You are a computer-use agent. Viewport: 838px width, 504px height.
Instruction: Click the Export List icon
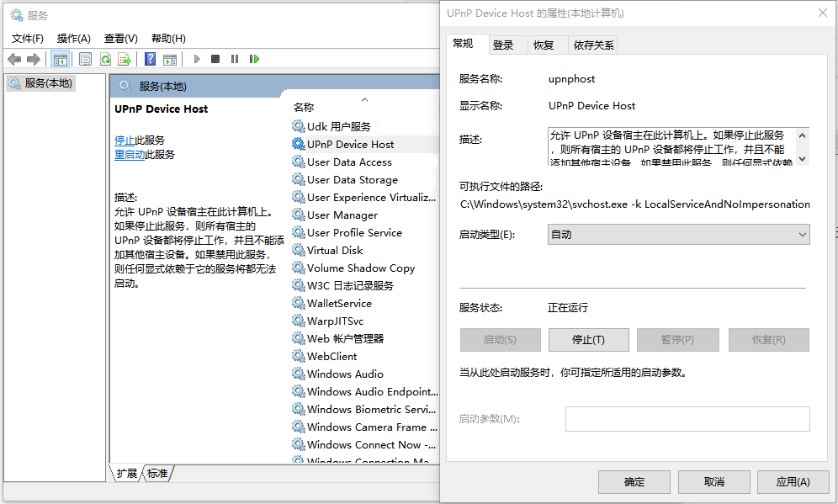coord(125,59)
